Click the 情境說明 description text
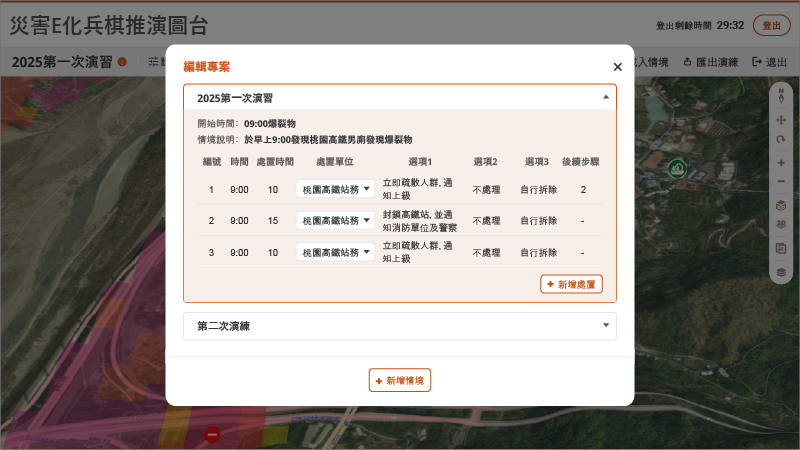 tap(328, 140)
